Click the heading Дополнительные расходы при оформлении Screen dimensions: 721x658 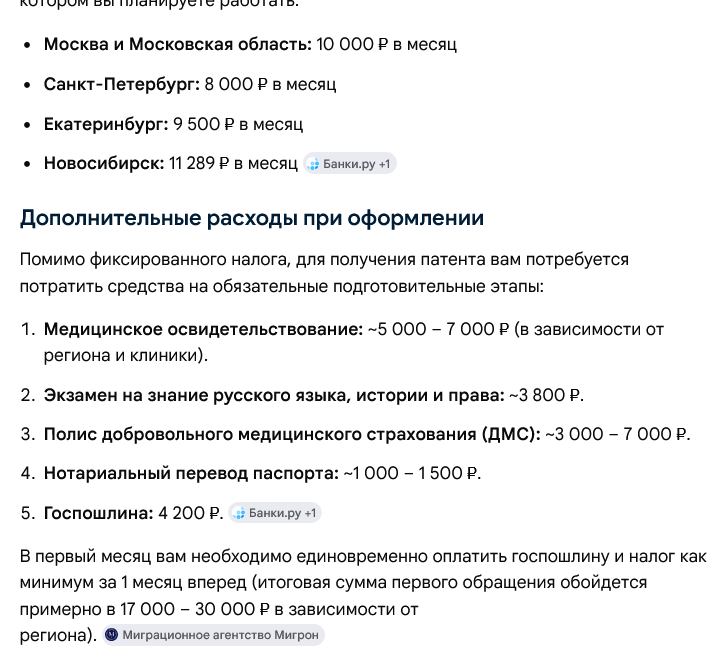coord(252,218)
